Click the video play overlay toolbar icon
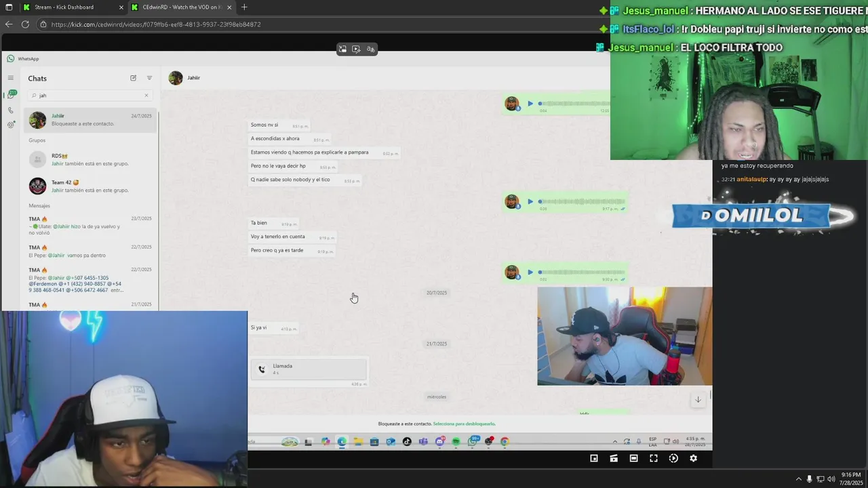Screen dimensions: 868x488 click(x=356, y=49)
